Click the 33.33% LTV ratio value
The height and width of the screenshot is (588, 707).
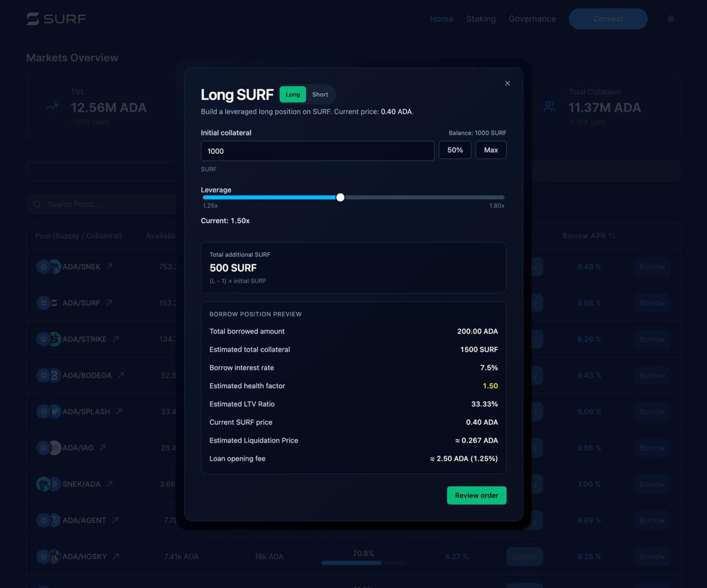pyautogui.click(x=484, y=404)
